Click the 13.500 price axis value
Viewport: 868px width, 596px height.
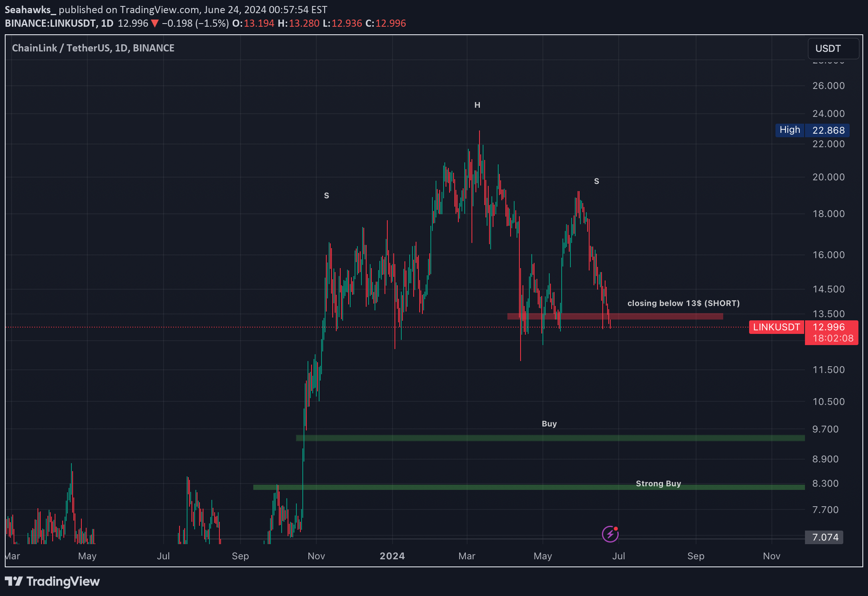(829, 314)
